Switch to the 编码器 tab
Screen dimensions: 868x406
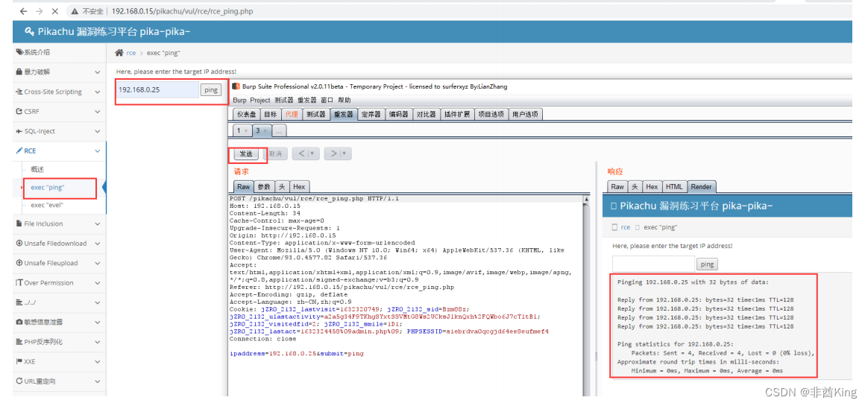pos(398,115)
